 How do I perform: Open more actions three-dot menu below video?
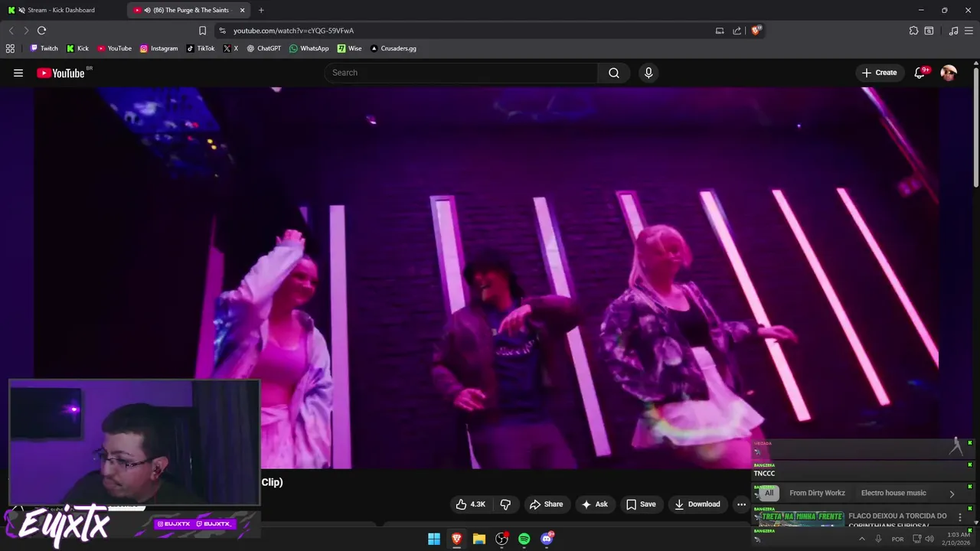(x=741, y=504)
